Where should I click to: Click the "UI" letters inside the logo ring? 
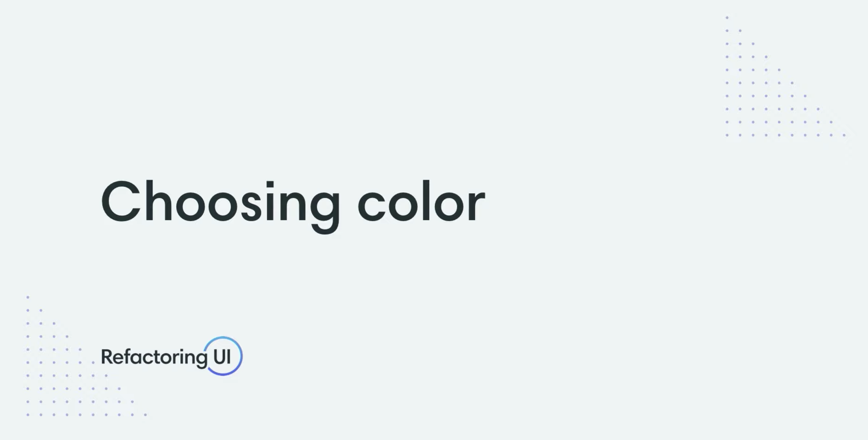(x=222, y=357)
